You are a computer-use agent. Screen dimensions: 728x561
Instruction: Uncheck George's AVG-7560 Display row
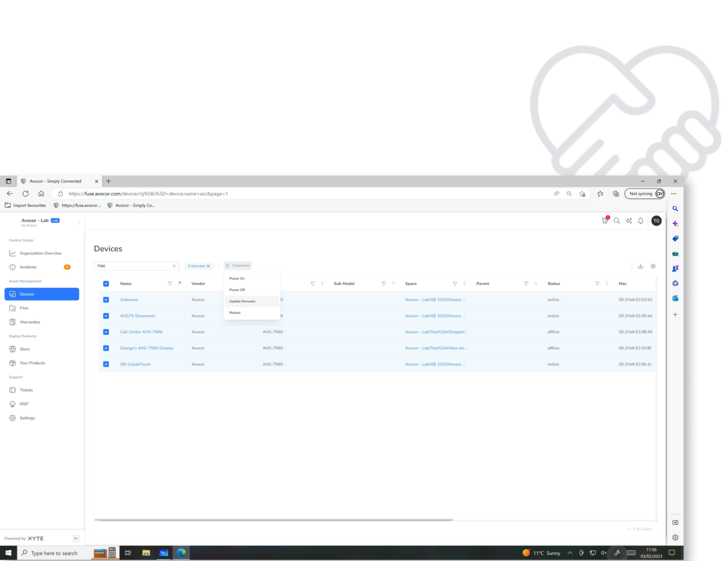point(106,348)
